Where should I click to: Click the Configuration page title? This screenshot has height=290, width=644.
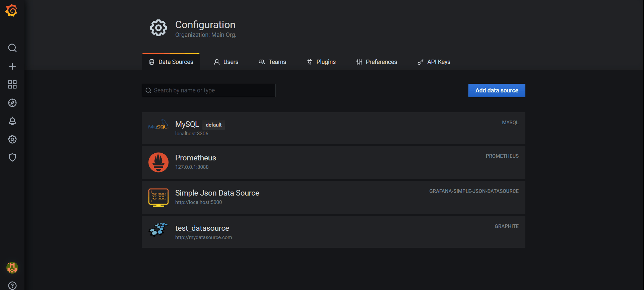pyautogui.click(x=205, y=24)
